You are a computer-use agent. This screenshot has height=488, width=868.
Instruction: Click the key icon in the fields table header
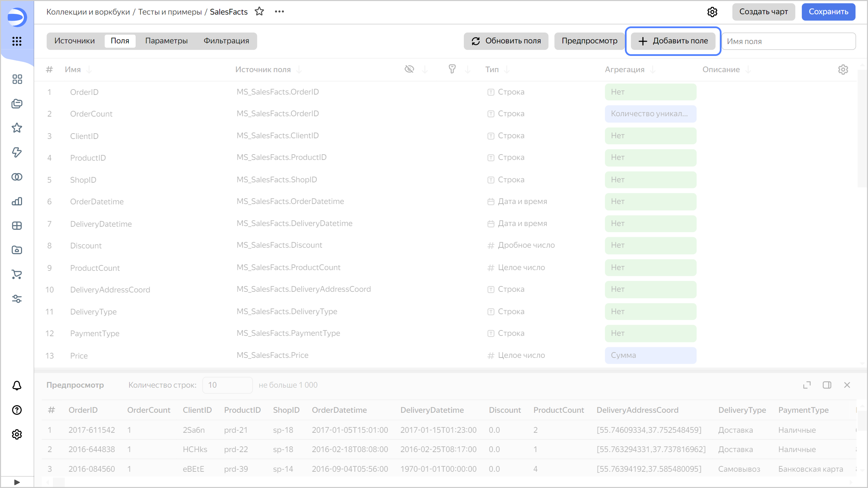453,69
